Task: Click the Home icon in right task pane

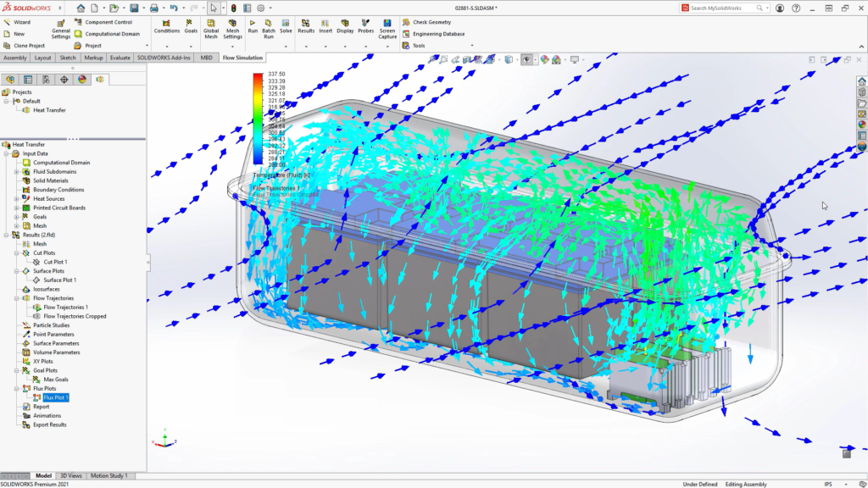Action: tap(862, 81)
